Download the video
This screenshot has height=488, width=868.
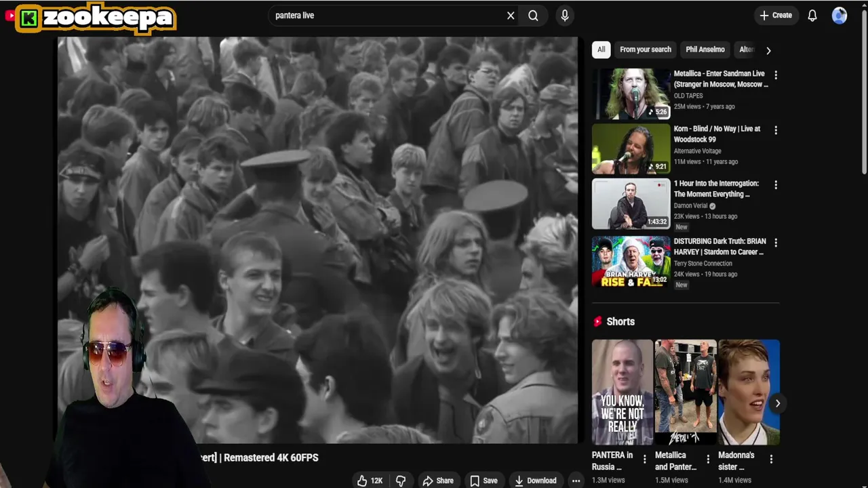[536, 481]
